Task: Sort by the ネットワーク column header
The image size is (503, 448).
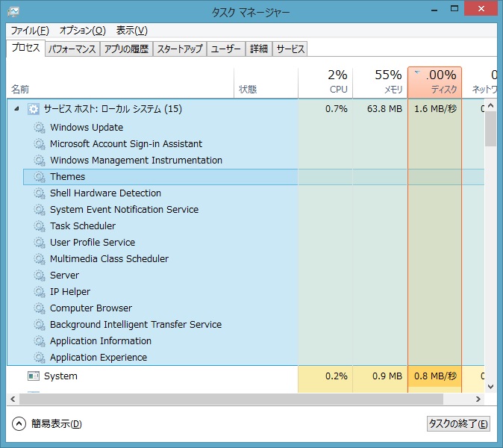Action: coord(480,83)
